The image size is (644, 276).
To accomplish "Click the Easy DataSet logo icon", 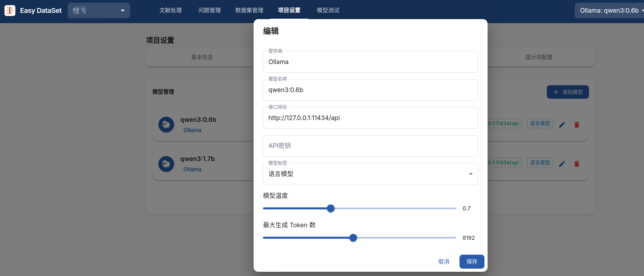I will pyautogui.click(x=10, y=10).
